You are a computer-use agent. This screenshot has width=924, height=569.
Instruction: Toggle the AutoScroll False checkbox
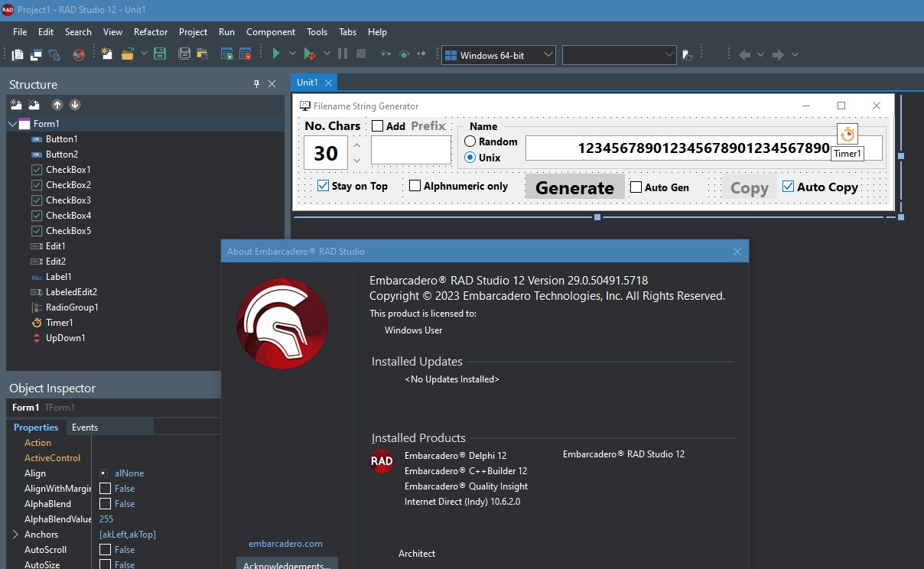(x=106, y=550)
